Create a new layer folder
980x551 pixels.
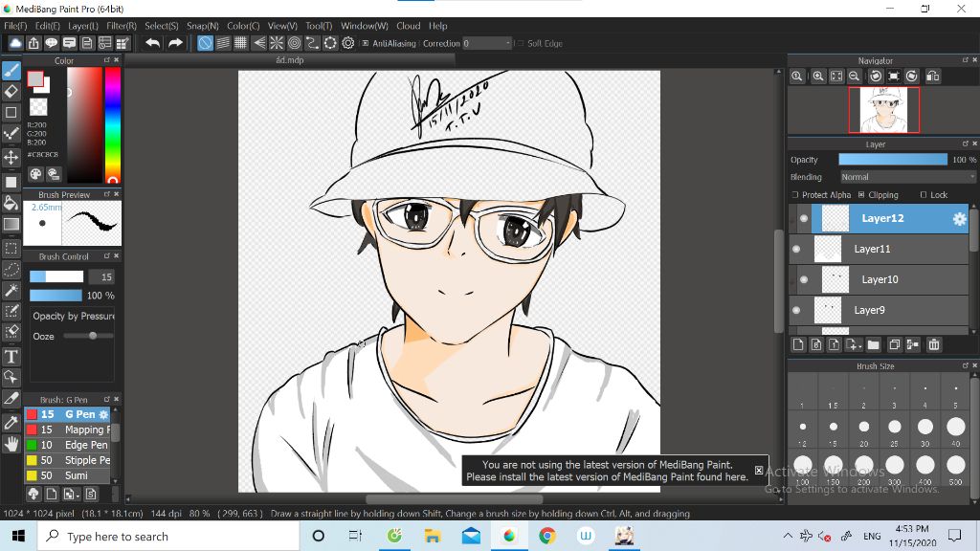click(874, 344)
